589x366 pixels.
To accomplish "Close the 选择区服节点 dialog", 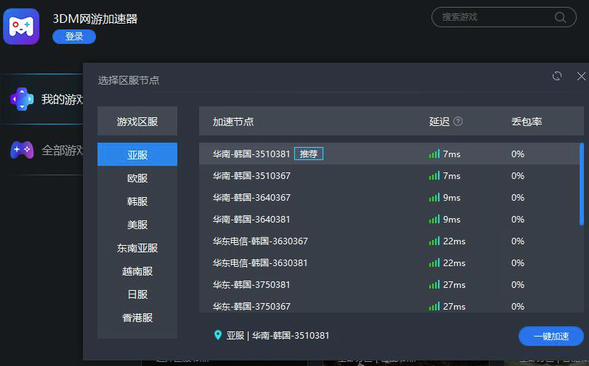I will click(581, 76).
